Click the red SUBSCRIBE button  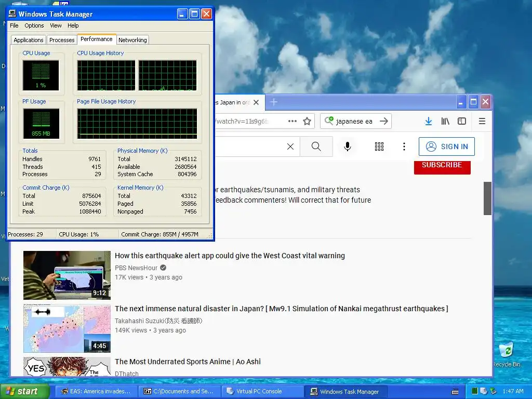(442, 166)
